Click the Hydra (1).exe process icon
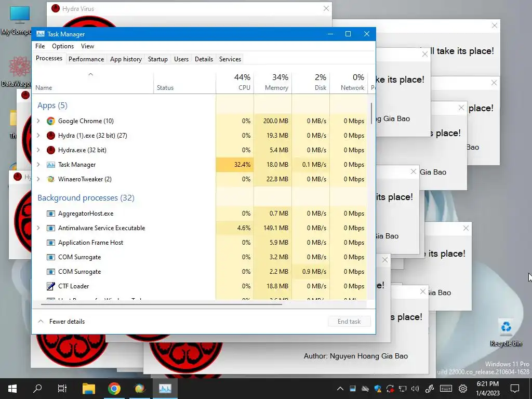 pos(51,136)
